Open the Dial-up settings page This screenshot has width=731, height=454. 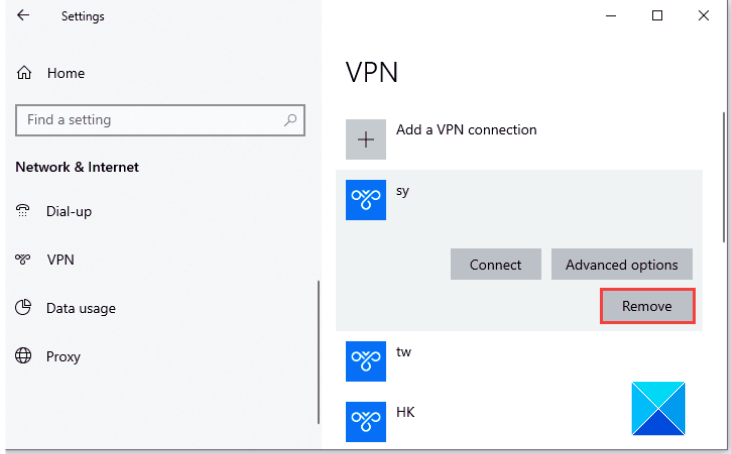(69, 212)
